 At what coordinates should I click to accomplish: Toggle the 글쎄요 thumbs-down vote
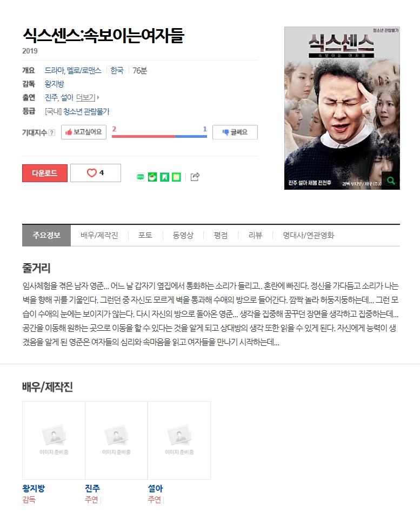(x=235, y=132)
